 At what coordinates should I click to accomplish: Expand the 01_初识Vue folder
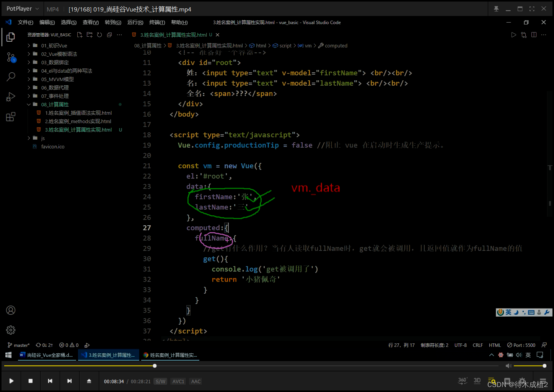[54, 46]
